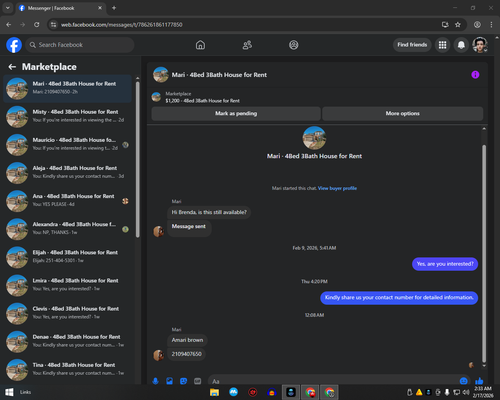
Task: Open Tina conversation in the list
Action: [68, 370]
